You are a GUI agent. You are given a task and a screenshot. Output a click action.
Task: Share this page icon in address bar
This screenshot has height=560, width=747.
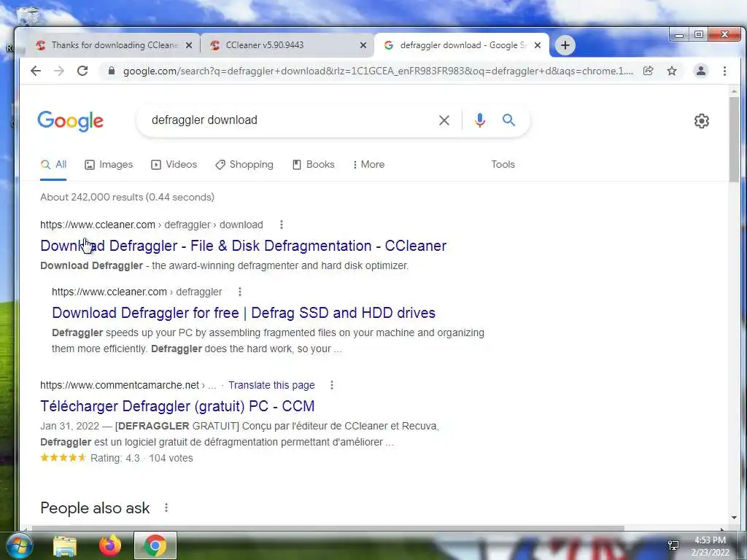click(648, 71)
